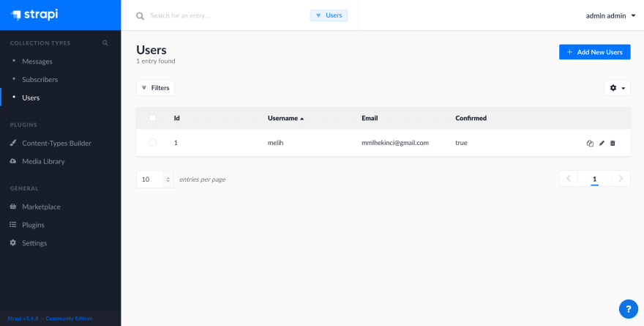Open the help question mark button
The height and width of the screenshot is (326, 644).
pos(629,308)
